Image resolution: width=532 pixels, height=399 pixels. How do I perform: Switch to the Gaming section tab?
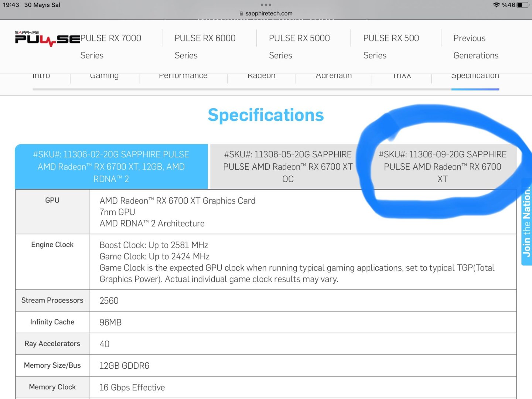105,76
